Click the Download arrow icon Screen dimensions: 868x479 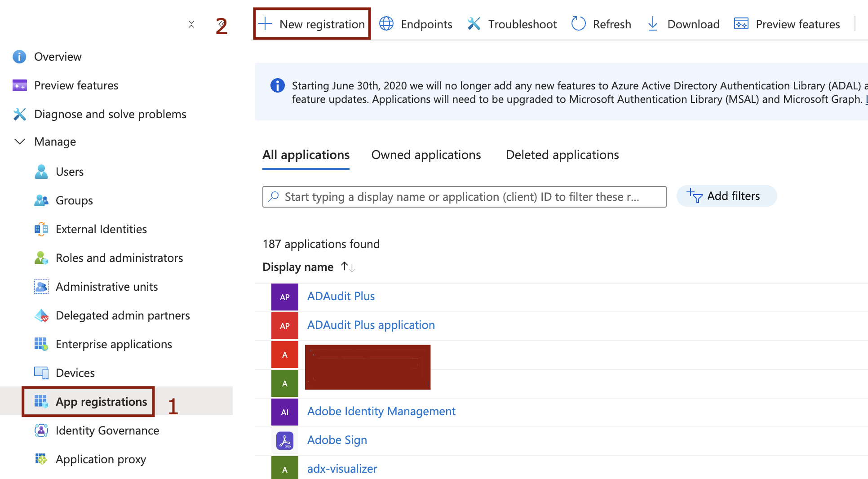653,24
